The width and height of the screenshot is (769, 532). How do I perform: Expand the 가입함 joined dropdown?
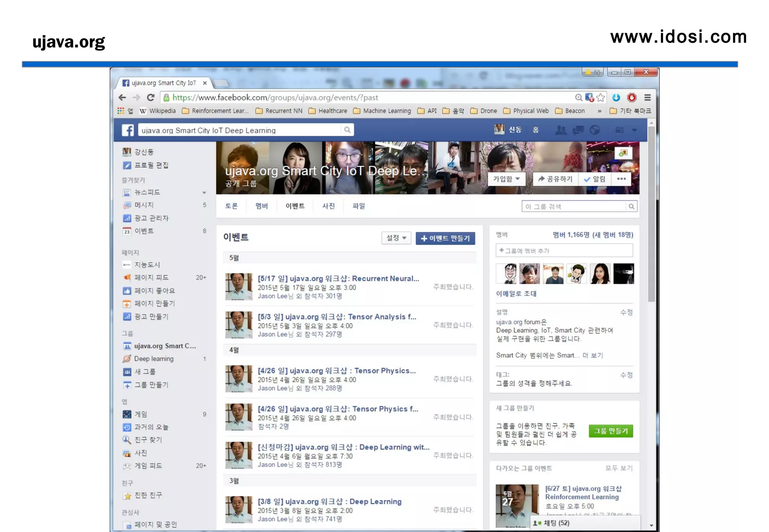[506, 179]
